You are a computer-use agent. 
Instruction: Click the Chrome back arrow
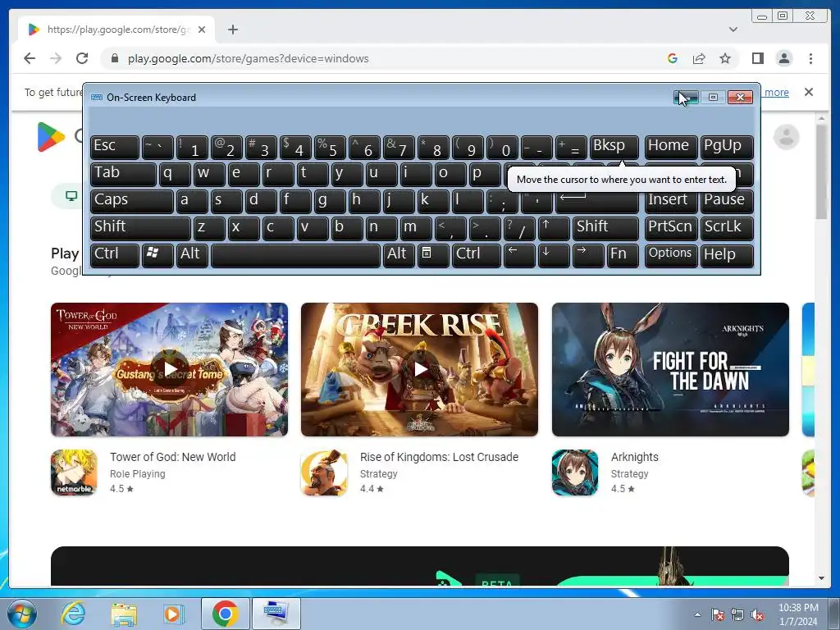click(x=30, y=58)
